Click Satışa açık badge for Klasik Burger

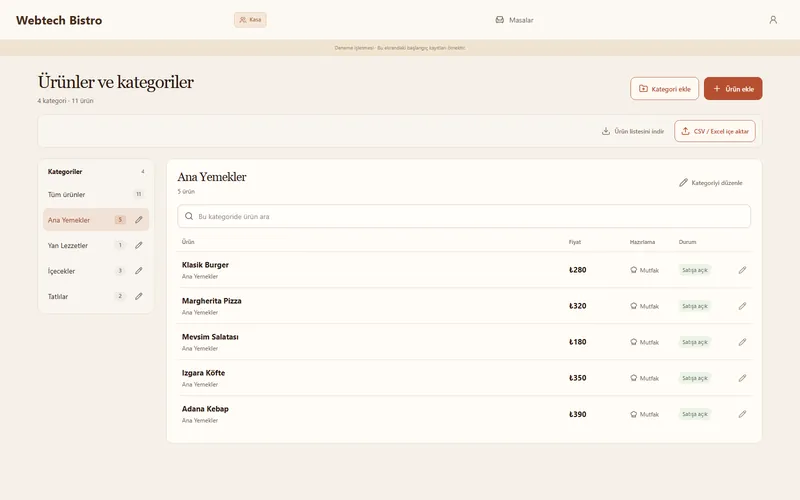click(x=695, y=270)
